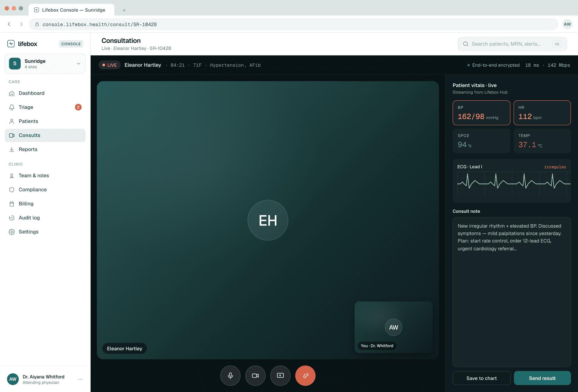Click the Patient vitals · live heading
This screenshot has width=578, height=392.
474,85
